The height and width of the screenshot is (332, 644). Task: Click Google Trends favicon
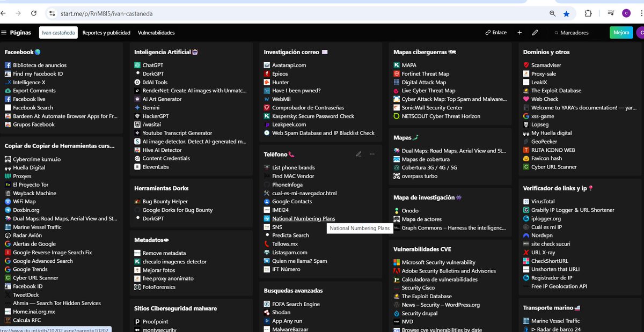[x=8, y=269]
